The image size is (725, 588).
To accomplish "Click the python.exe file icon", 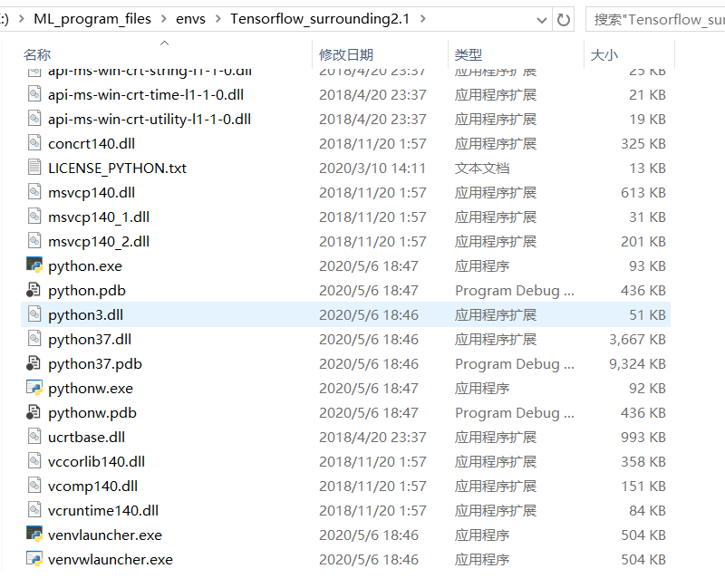I will [x=34, y=265].
